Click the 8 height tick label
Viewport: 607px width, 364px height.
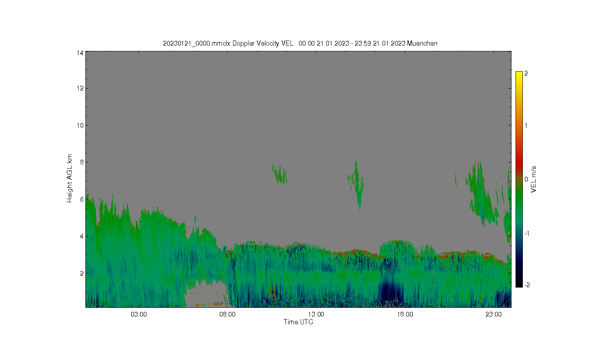tap(82, 162)
